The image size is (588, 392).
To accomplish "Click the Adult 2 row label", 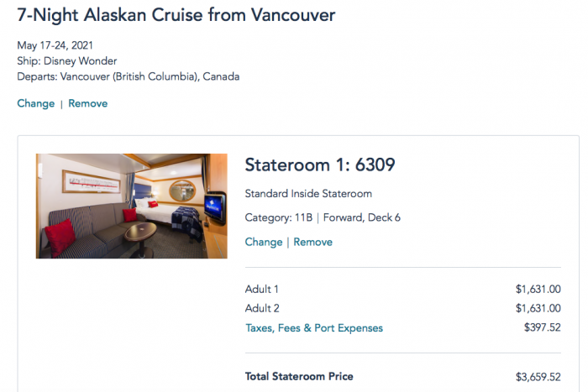I will coord(261,308).
